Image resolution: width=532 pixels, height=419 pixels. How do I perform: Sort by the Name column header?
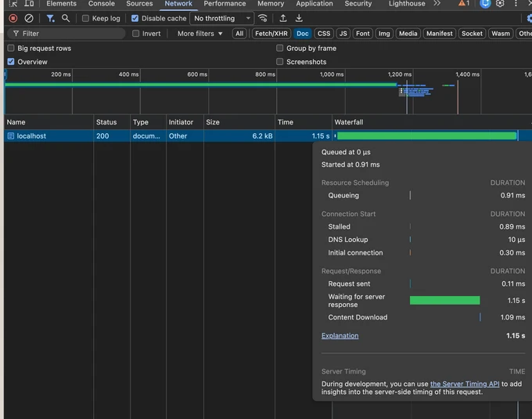coord(49,122)
